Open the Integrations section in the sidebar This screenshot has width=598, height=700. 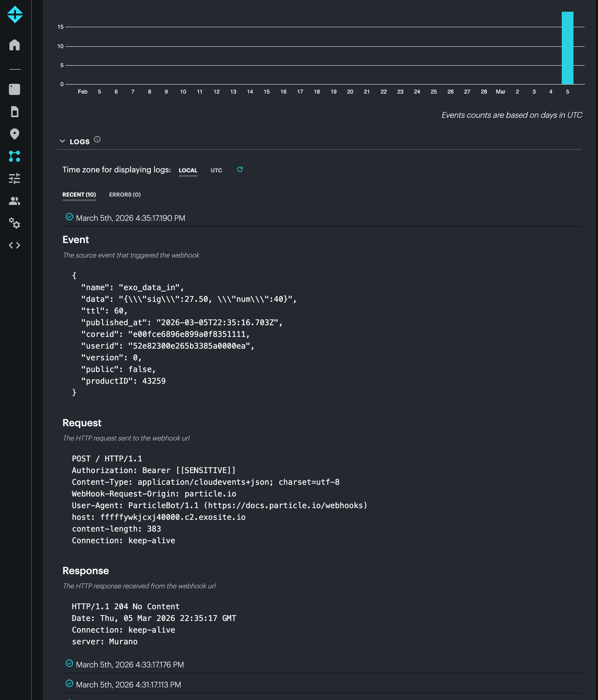(x=14, y=156)
